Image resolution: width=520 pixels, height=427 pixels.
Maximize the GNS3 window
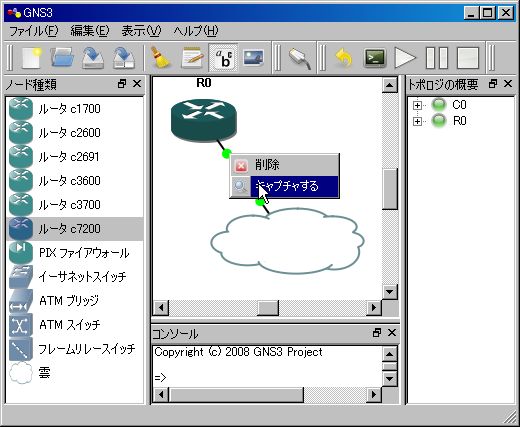(488, 13)
